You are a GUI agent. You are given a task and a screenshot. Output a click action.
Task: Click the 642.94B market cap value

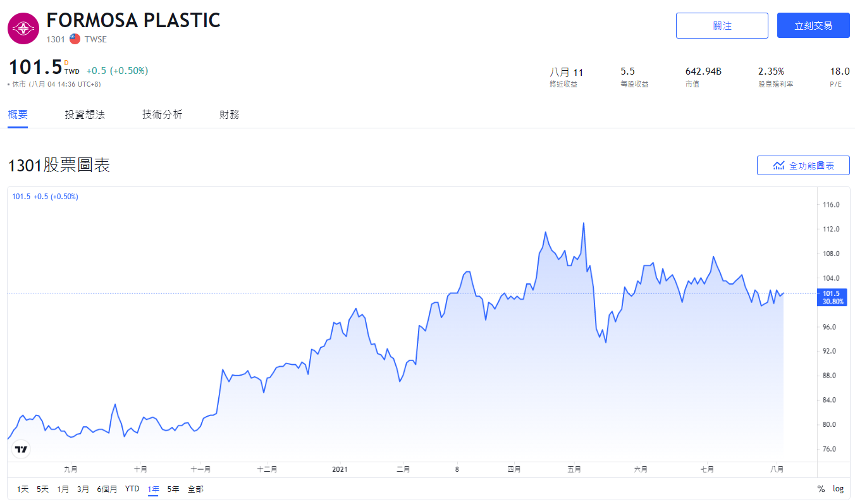(x=703, y=71)
